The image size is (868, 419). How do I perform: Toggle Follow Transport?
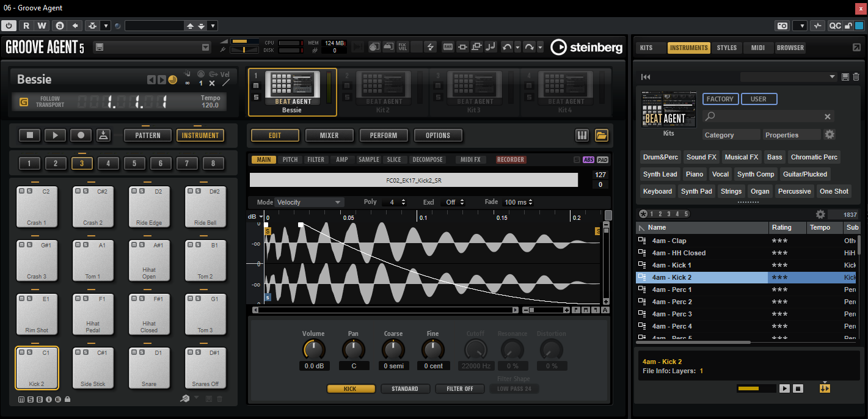click(24, 102)
